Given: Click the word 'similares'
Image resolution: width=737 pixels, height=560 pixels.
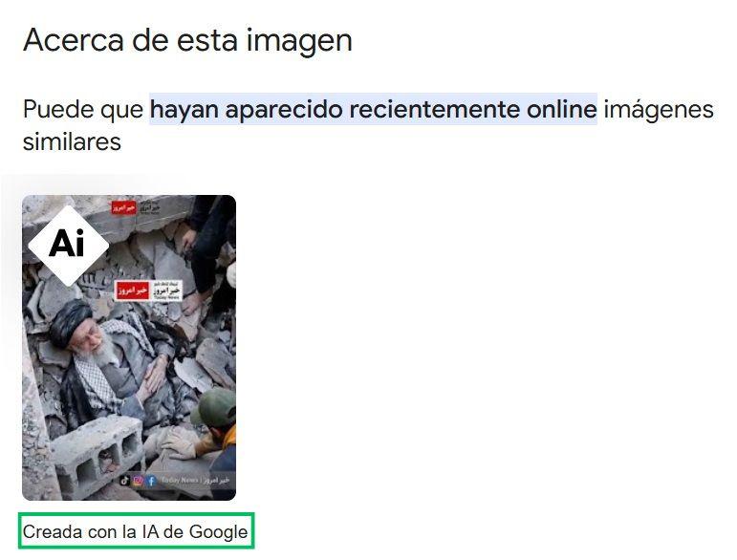Looking at the screenshot, I should pyautogui.click(x=72, y=141).
